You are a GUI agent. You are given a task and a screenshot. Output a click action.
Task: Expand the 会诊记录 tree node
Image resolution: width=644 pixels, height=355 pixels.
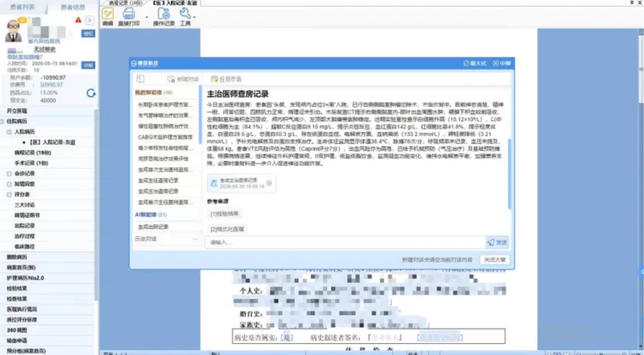tap(9, 174)
